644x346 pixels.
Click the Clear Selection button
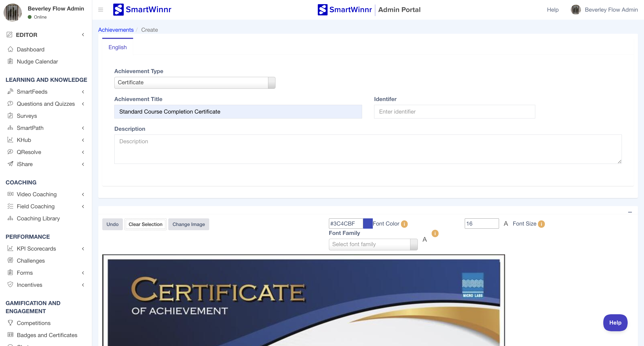[x=145, y=224]
